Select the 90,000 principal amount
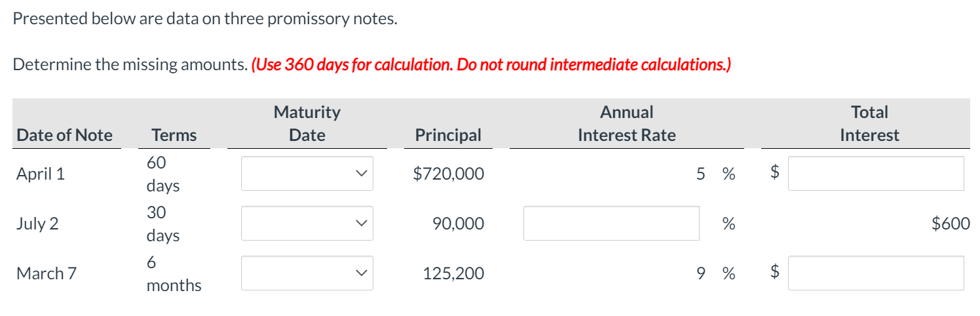This screenshot has height=316, width=980. [x=459, y=224]
